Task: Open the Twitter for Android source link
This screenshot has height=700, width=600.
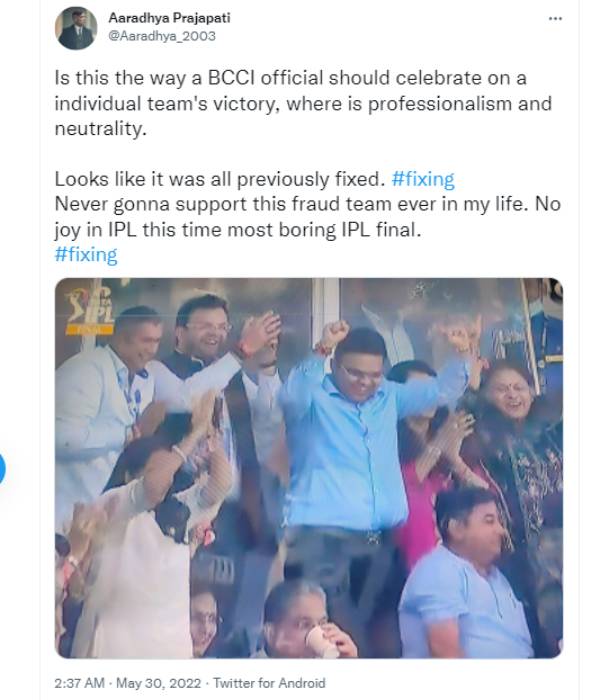Action: point(269,683)
